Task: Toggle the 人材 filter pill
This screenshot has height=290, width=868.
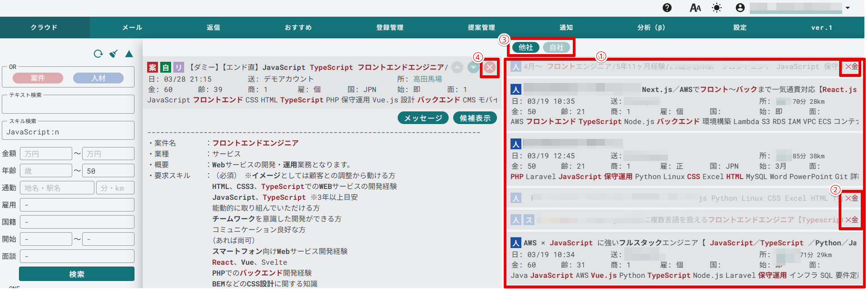Action: (98, 78)
